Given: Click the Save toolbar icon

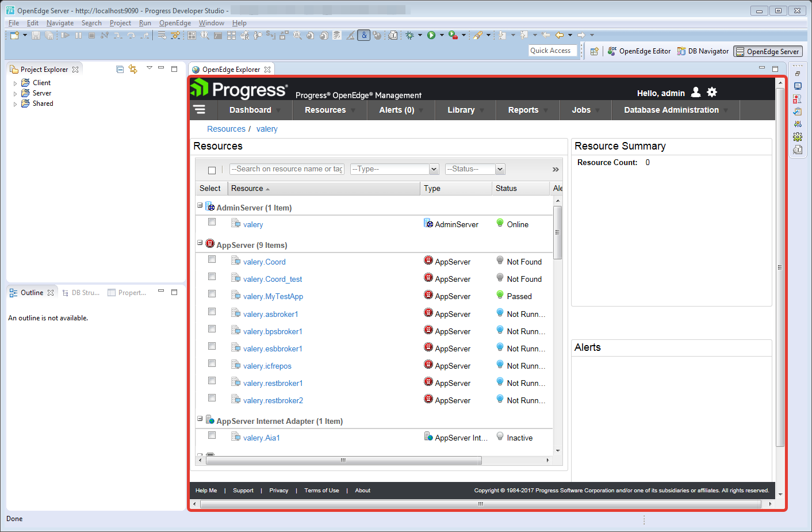Looking at the screenshot, I should (36, 36).
